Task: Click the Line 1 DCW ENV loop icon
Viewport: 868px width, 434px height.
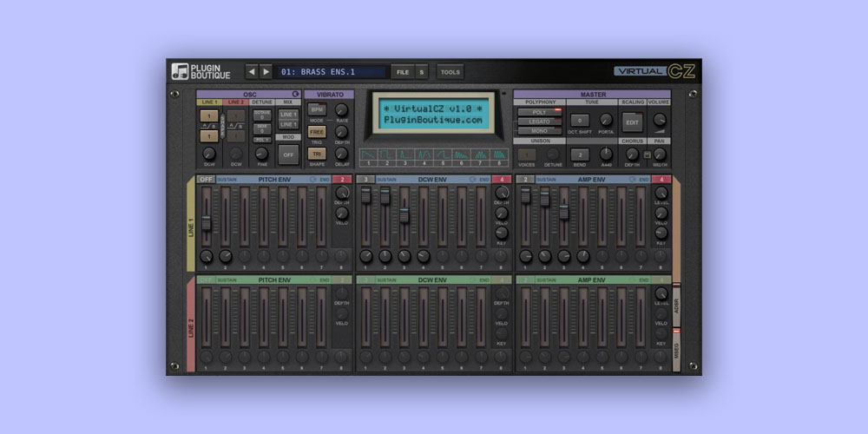Action: coord(473,180)
